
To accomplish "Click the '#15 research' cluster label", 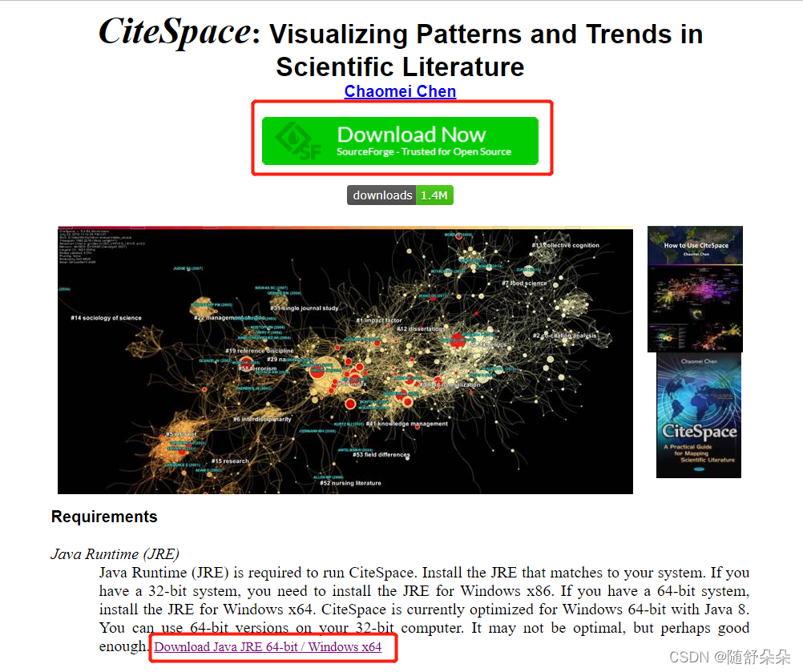I will [x=230, y=461].
